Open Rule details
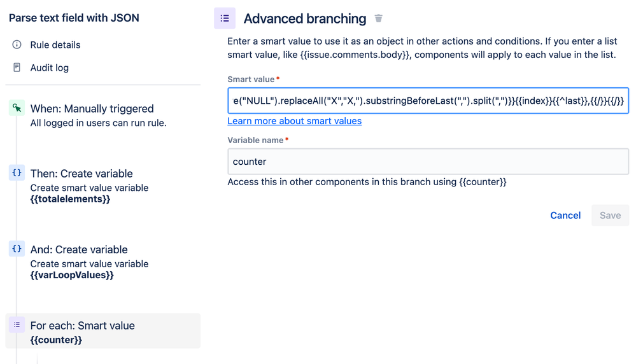The image size is (636, 364). pyautogui.click(x=55, y=45)
